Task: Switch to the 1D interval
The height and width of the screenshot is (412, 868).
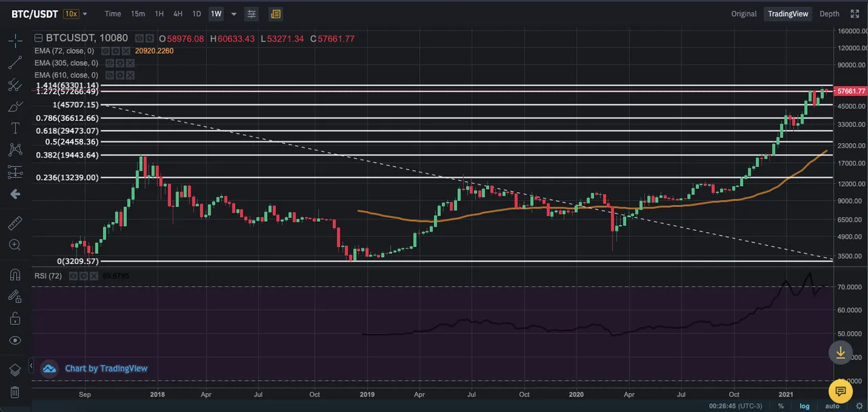Action: [197, 14]
